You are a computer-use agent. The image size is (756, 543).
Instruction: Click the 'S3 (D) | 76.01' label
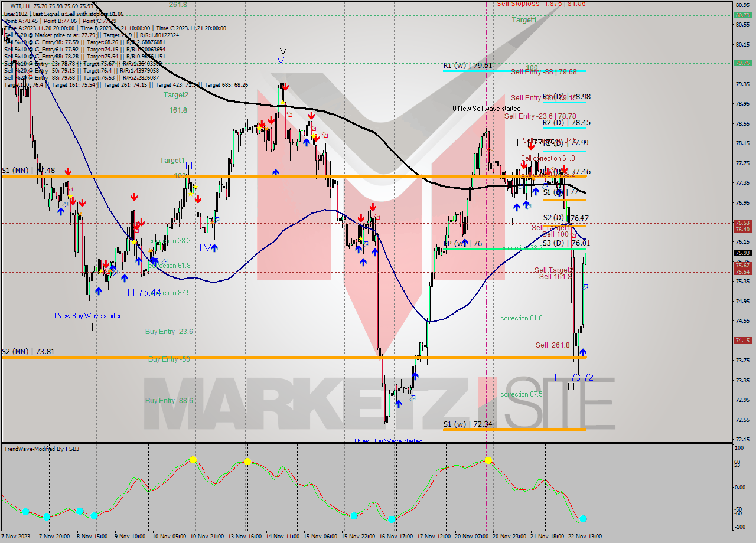tap(566, 243)
